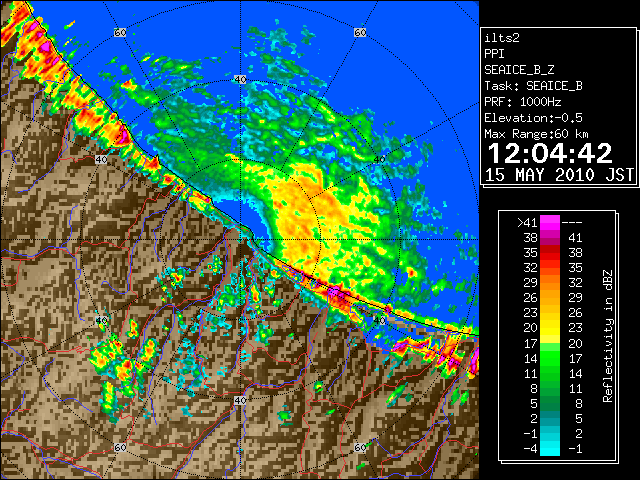The width and height of the screenshot is (640, 480).
Task: Select the -4 label at the legend bottom
Action: [x=530, y=449]
